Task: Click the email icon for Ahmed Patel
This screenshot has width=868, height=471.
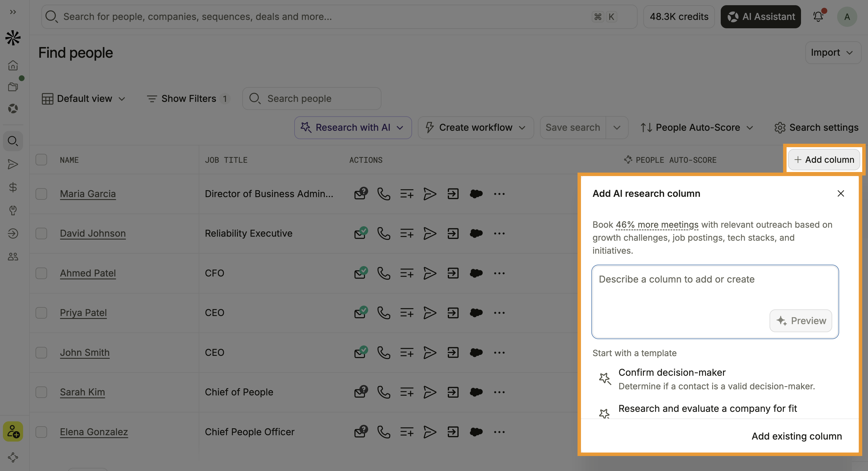Action: tap(361, 273)
